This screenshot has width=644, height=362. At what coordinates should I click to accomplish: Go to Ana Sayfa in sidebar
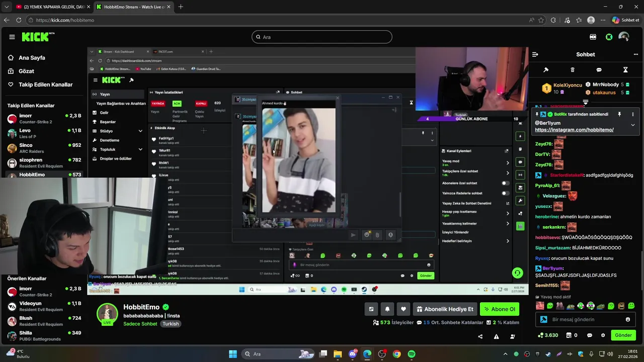point(32,58)
